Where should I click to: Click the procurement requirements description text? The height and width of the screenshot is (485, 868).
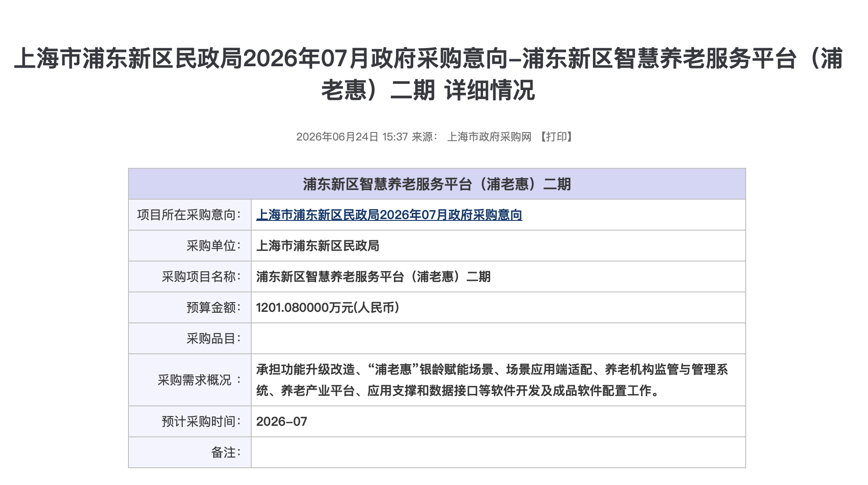point(492,380)
